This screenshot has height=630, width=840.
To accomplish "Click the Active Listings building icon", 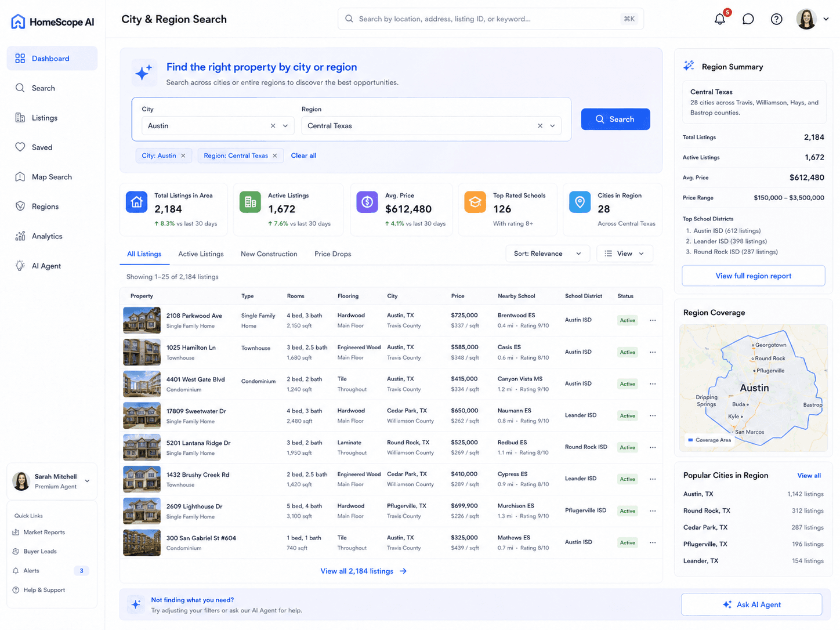I will (x=250, y=202).
